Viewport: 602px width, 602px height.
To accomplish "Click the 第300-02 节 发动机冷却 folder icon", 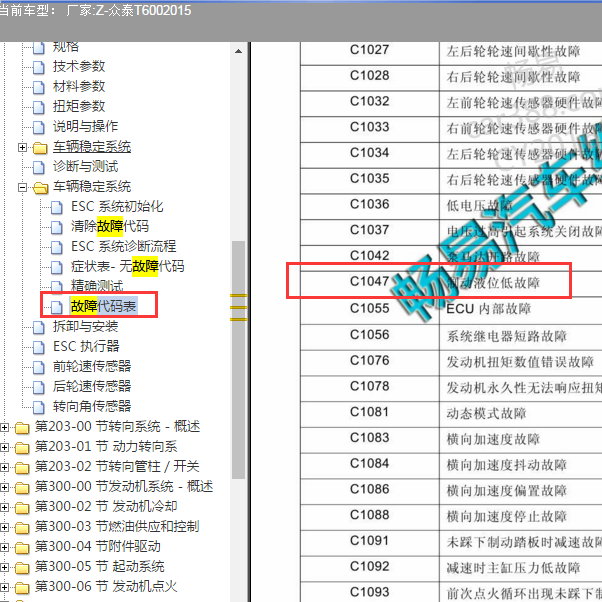I will (22, 507).
